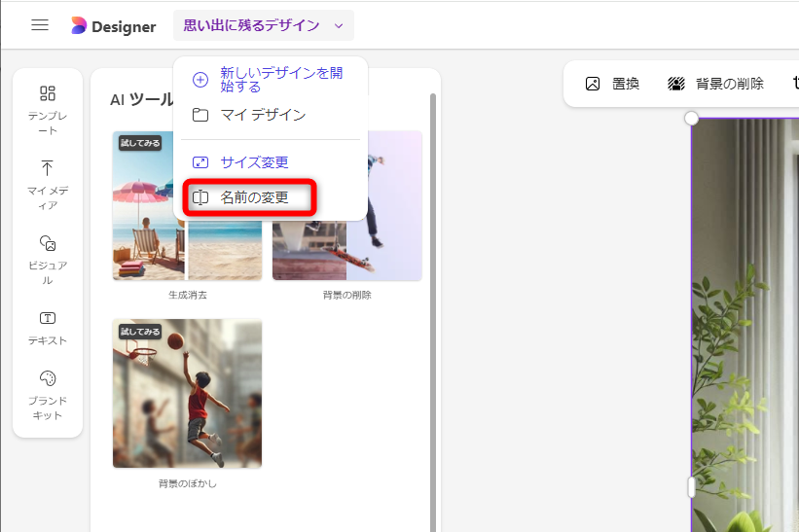This screenshot has height=532, width=799.
Task: Click the 思い出に残るデザイン design name
Action: click(x=251, y=25)
